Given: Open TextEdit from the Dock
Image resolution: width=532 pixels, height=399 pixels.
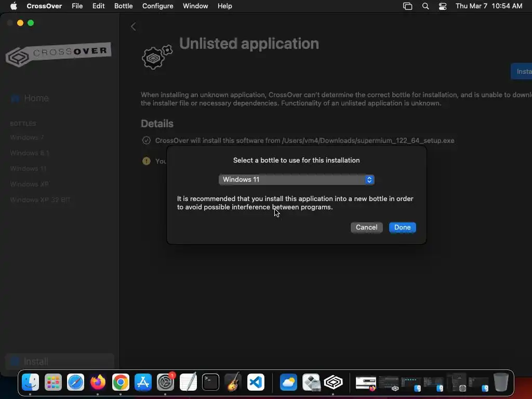Looking at the screenshot, I should coord(188,382).
